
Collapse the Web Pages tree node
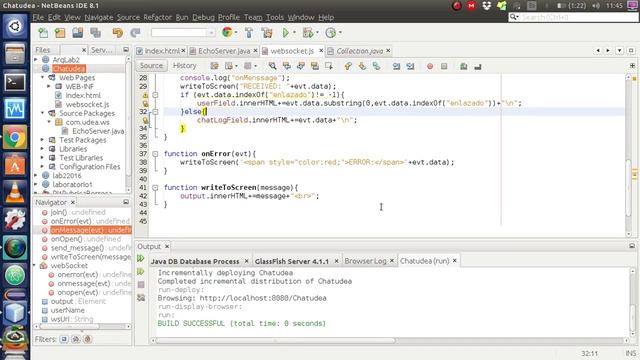pos(42,78)
